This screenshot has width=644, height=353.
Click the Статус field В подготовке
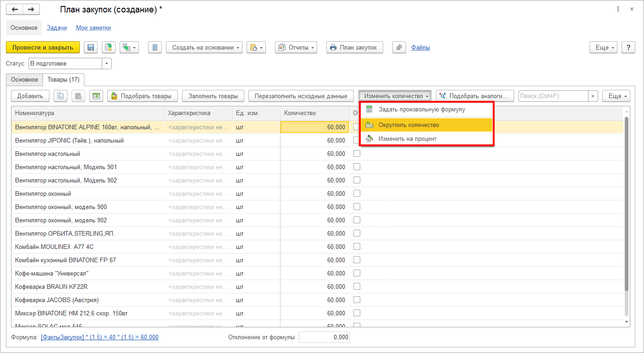click(x=65, y=63)
